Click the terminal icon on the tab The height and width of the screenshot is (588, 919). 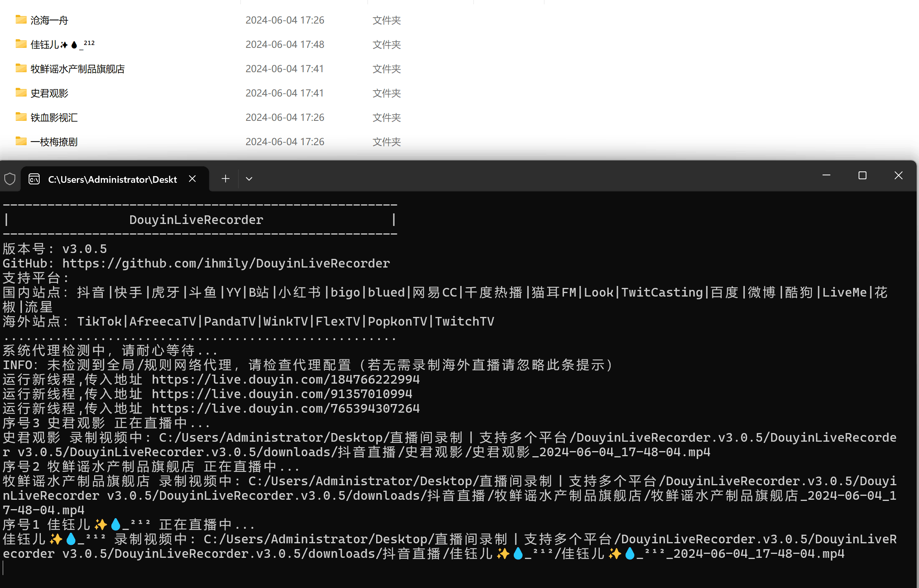[35, 179]
